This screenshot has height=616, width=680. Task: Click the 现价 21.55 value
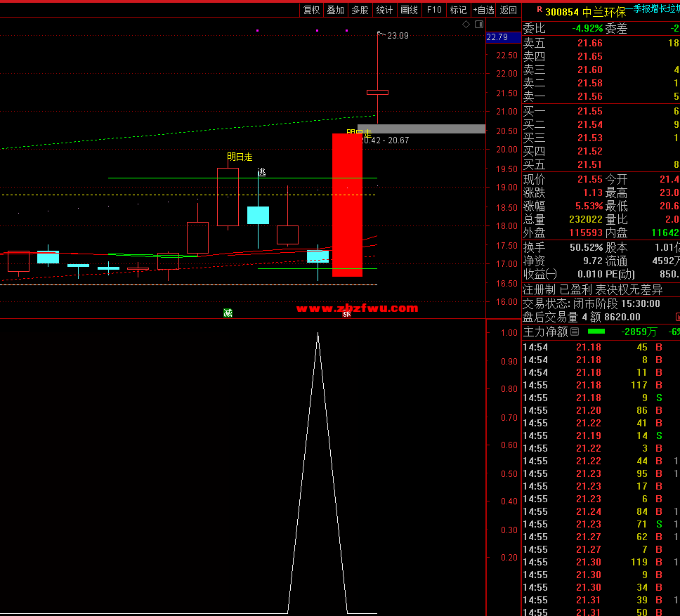click(590, 180)
